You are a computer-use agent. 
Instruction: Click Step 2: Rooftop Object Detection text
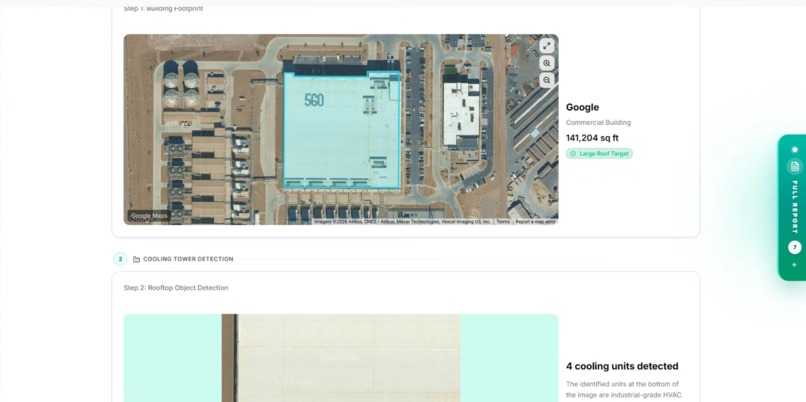[x=176, y=288]
